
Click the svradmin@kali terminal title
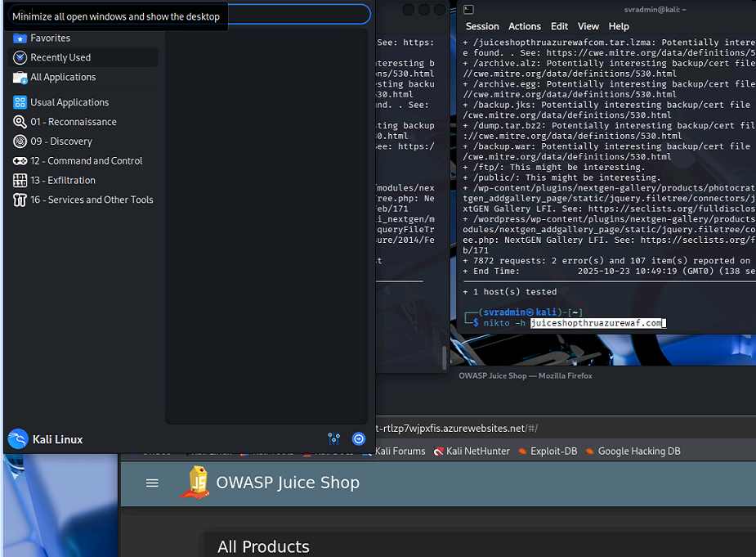click(655, 10)
